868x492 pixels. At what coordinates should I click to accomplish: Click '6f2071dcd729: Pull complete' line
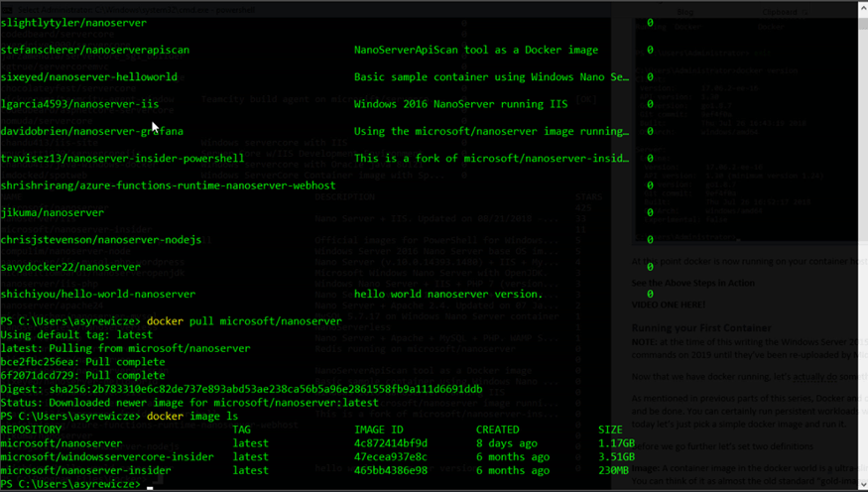(x=82, y=375)
